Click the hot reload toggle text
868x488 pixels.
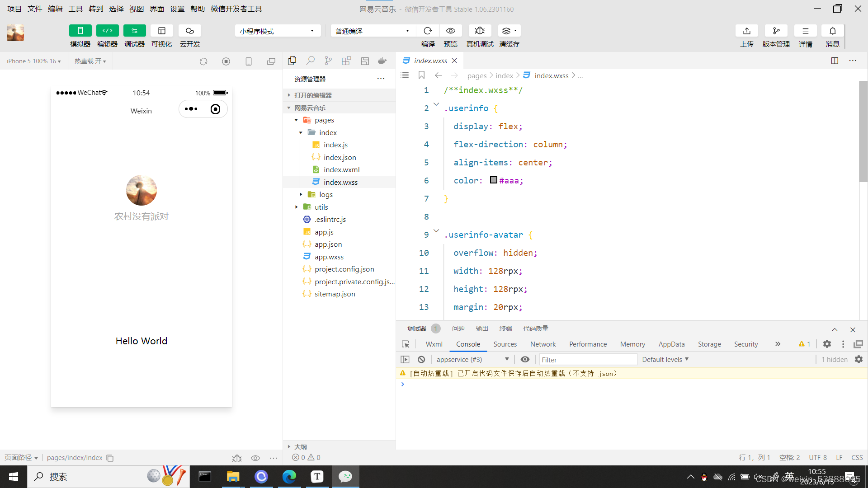point(90,61)
